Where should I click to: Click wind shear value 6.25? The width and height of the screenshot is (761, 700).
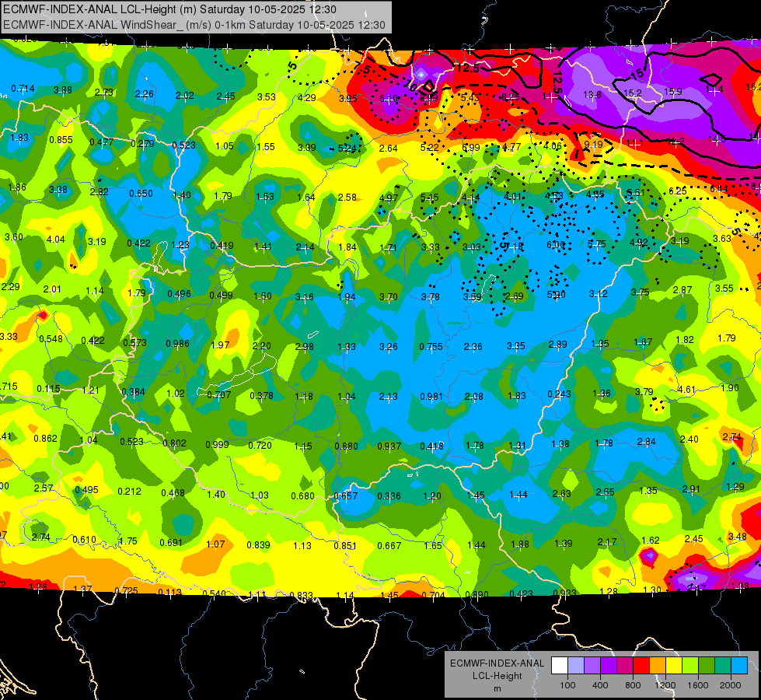(x=678, y=191)
